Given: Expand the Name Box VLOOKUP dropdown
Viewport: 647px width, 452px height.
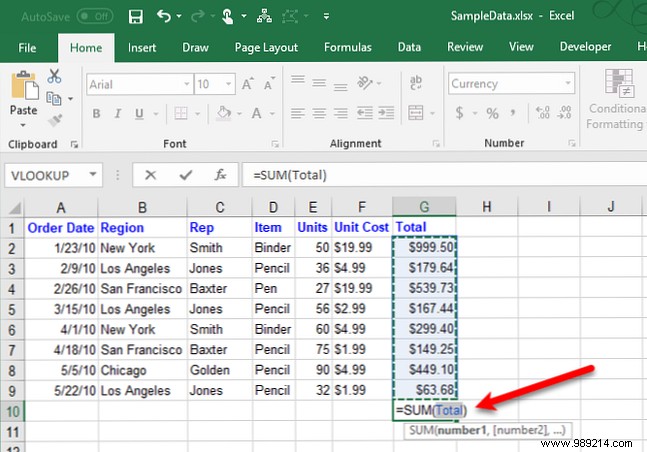Looking at the screenshot, I should [93, 175].
